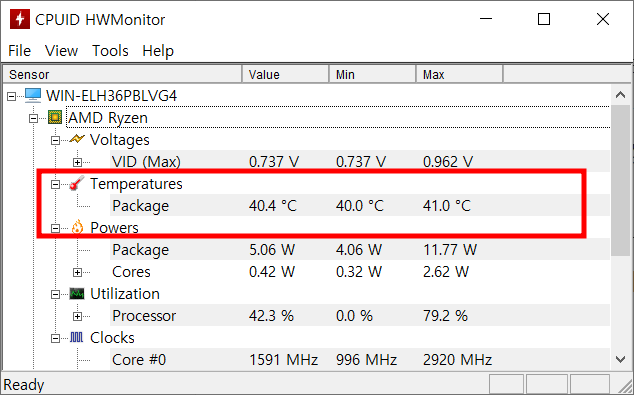The height and width of the screenshot is (395, 634).
Task: Click the Powers flame icon
Action: coord(77,228)
